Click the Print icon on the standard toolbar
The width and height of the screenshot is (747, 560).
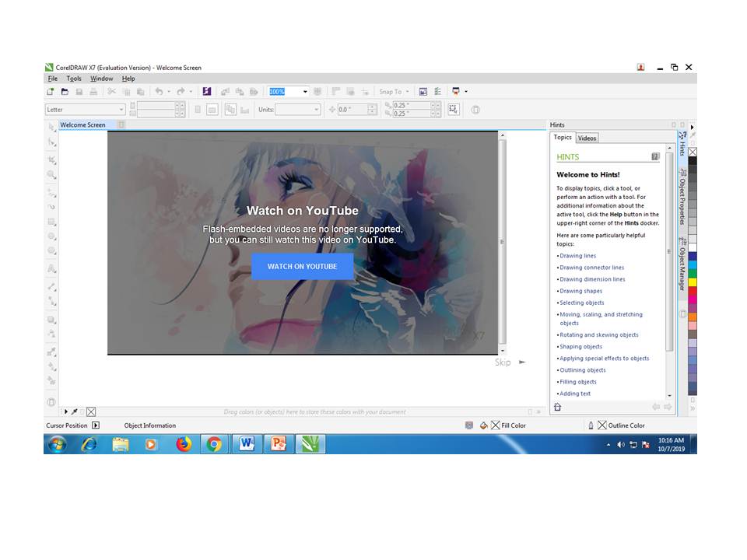[93, 91]
